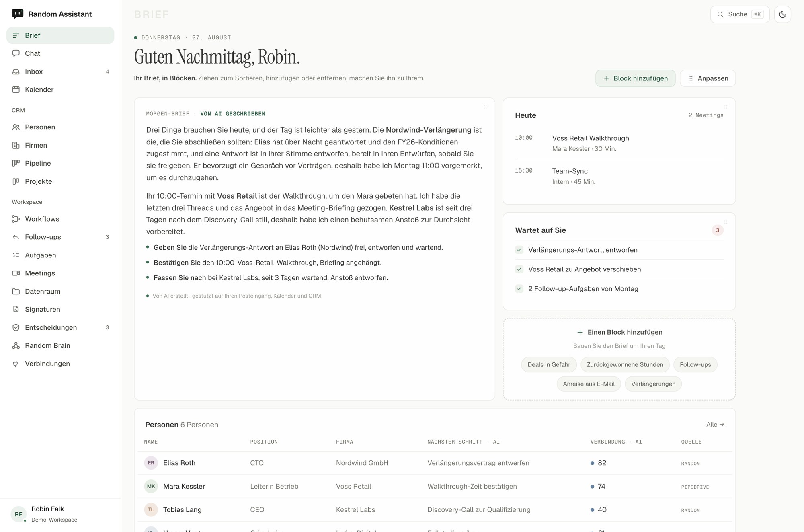
Task: Click the Projekte icon in sidebar
Action: click(x=16, y=181)
